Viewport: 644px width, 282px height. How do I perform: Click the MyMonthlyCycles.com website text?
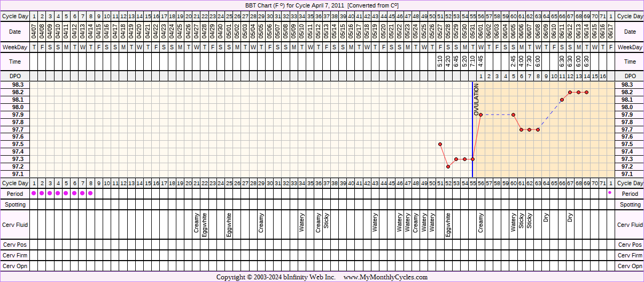point(385,277)
